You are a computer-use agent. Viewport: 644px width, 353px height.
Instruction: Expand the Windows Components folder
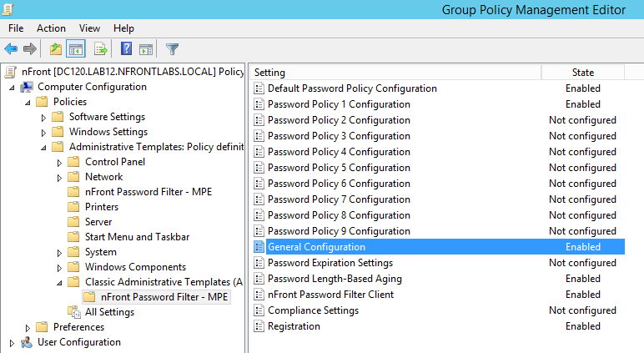(x=59, y=268)
